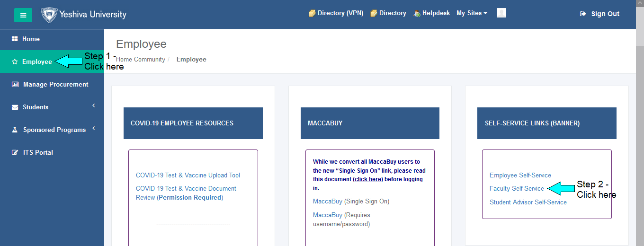Click the Helpdesk person icon
Viewport: 644px width, 246px height.
tap(417, 13)
